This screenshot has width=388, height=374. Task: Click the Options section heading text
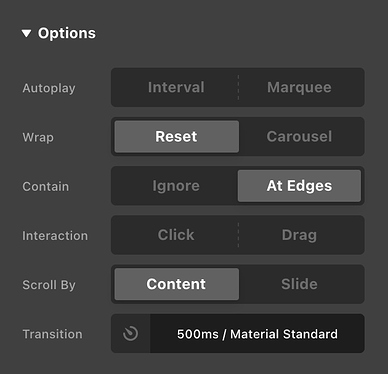click(67, 33)
